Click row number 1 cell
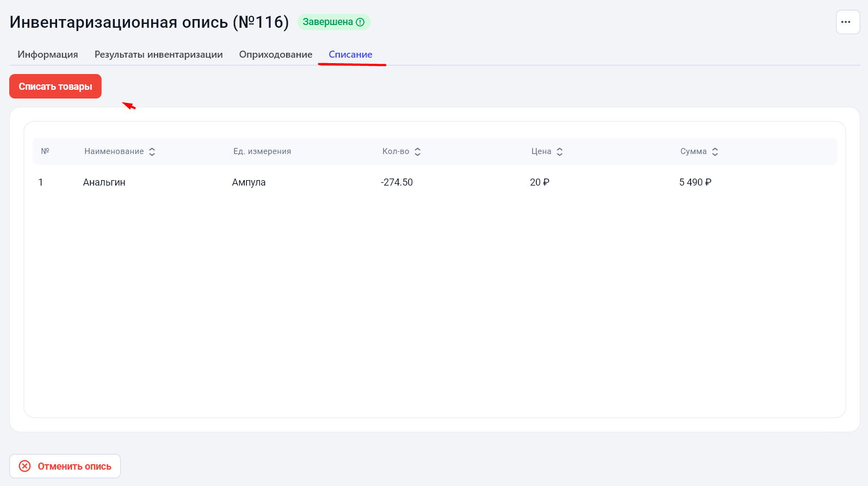The height and width of the screenshot is (486, 868). click(41, 182)
